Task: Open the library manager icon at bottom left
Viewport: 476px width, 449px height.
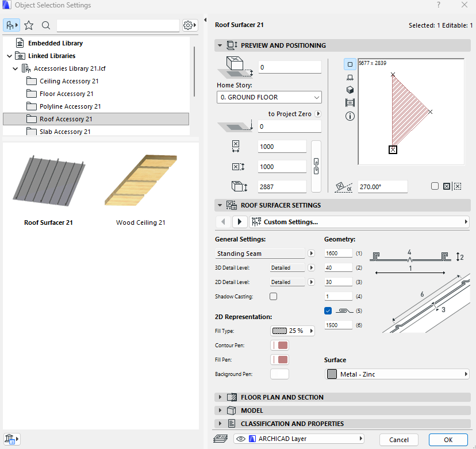Action: click(x=11, y=439)
